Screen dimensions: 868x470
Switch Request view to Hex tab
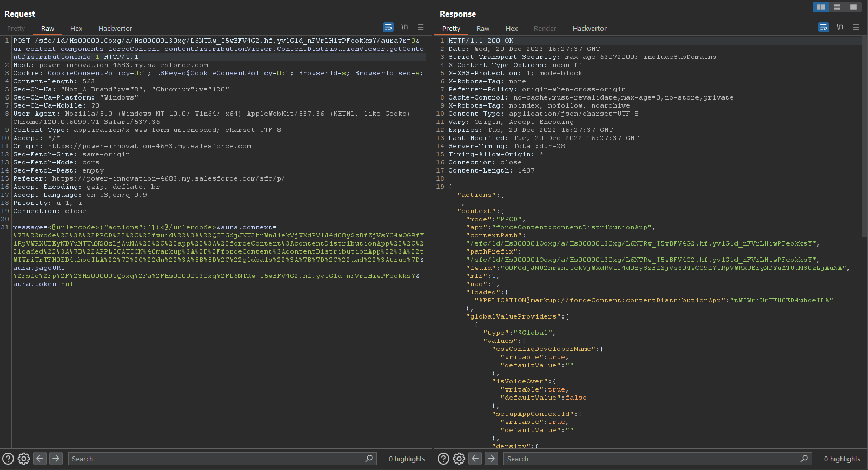tap(76, 29)
